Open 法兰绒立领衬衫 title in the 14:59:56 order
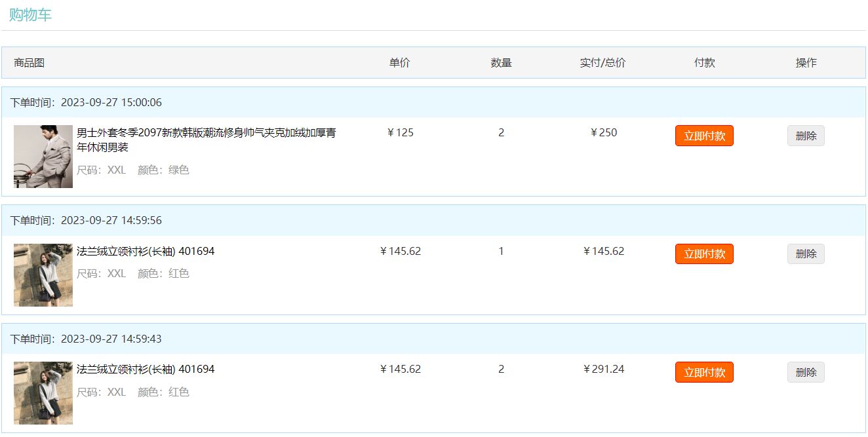868x437 pixels. click(x=146, y=251)
